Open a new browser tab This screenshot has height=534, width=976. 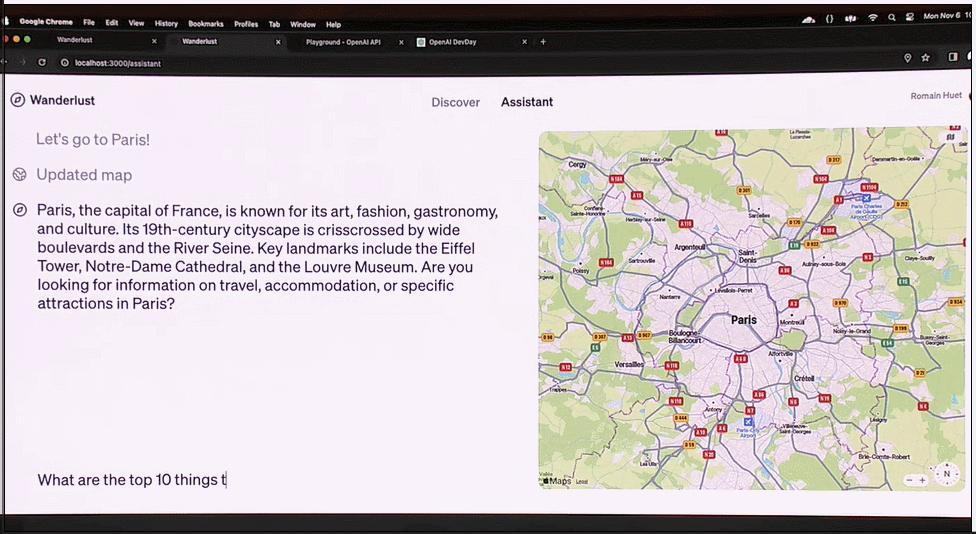tap(543, 42)
